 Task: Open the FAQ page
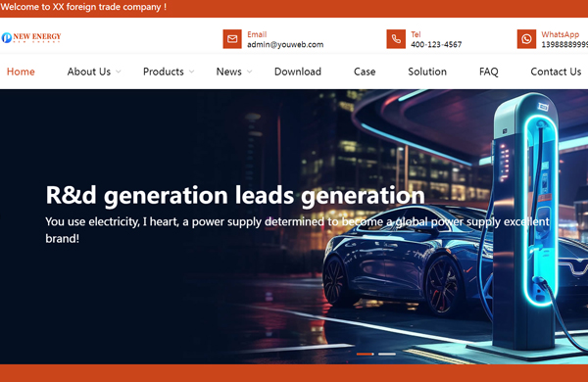click(x=489, y=72)
